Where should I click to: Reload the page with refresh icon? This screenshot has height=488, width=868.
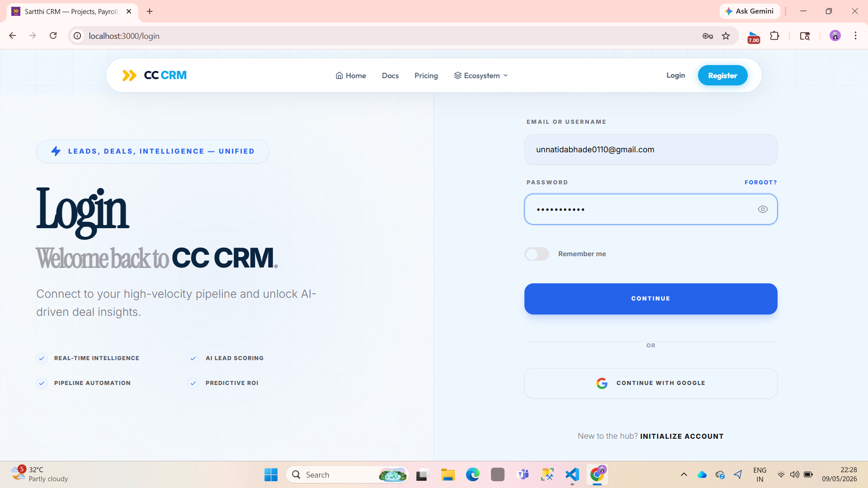pos(53,36)
